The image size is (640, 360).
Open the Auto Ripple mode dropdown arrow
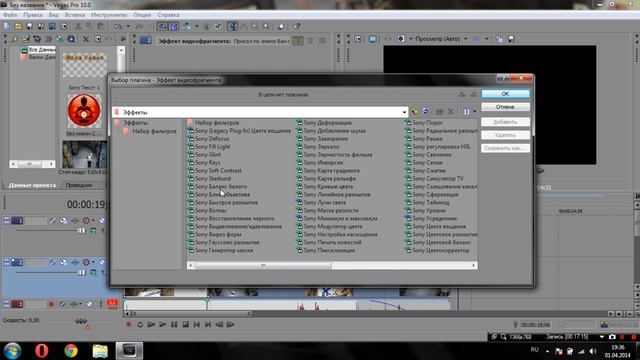point(197,27)
